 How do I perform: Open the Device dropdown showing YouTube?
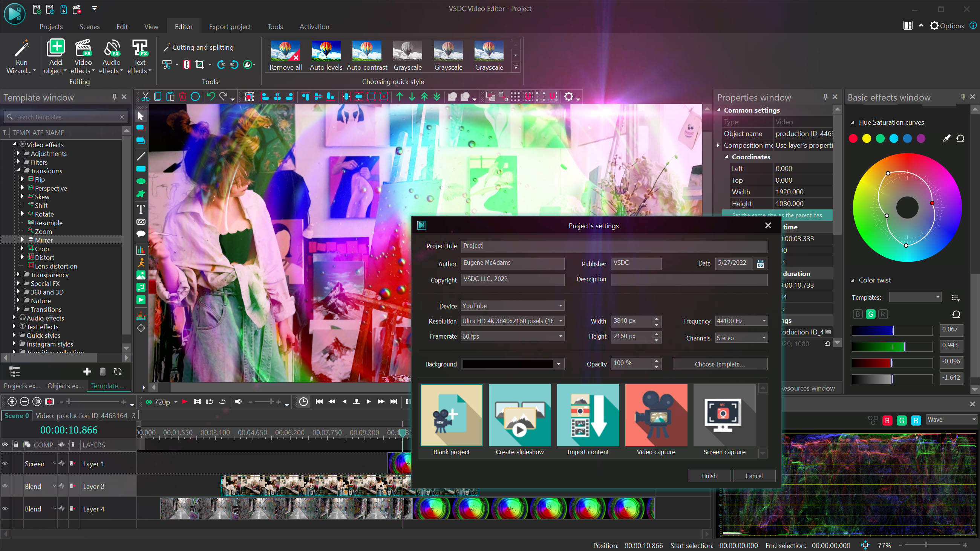tap(512, 306)
